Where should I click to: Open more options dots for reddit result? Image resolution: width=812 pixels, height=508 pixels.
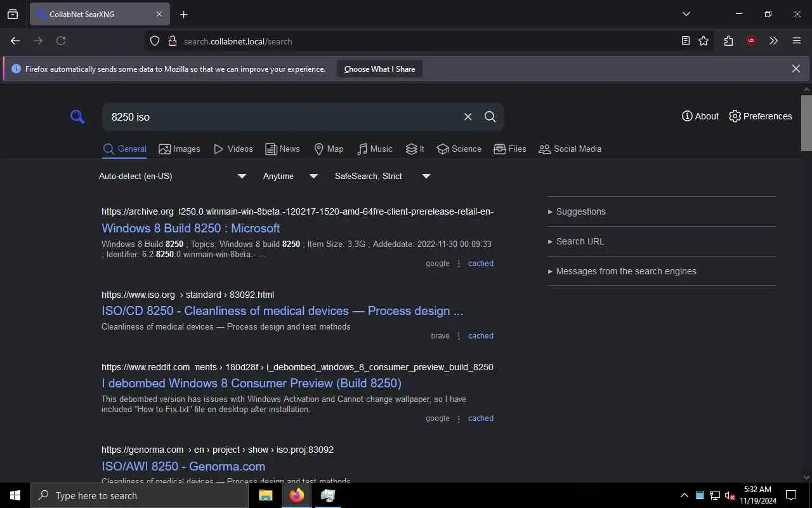pos(459,418)
